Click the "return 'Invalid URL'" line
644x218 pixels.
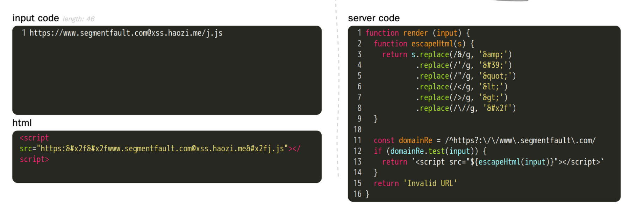pos(415,183)
